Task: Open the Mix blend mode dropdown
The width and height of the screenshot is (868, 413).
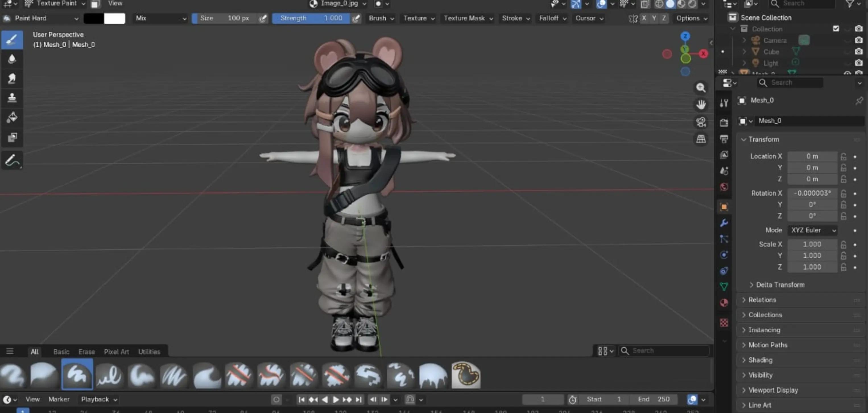Action: pyautogui.click(x=160, y=18)
